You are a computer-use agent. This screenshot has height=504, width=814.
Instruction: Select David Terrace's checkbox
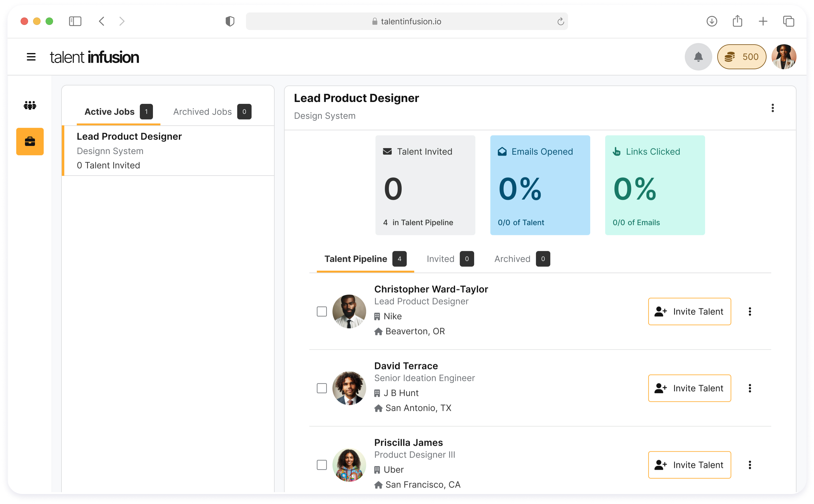pyautogui.click(x=321, y=388)
